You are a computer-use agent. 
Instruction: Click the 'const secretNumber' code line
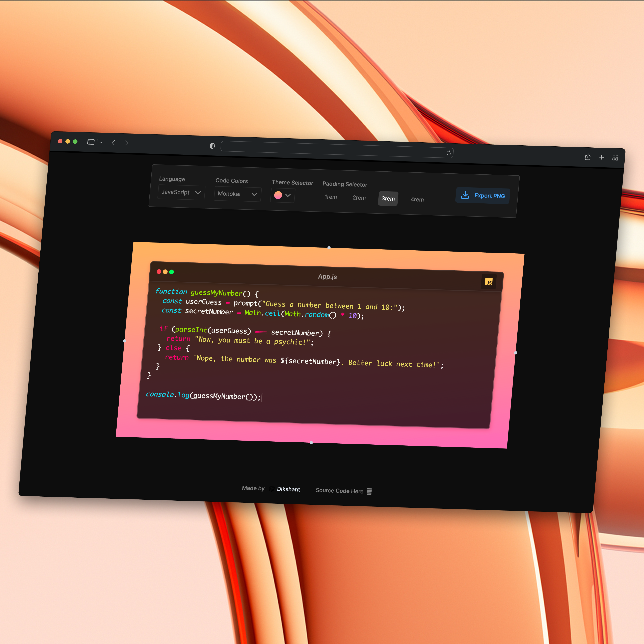[263, 313]
